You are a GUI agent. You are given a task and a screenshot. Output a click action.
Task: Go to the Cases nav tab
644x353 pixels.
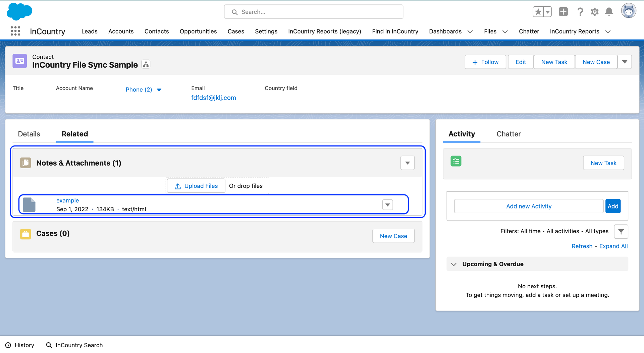point(236,32)
